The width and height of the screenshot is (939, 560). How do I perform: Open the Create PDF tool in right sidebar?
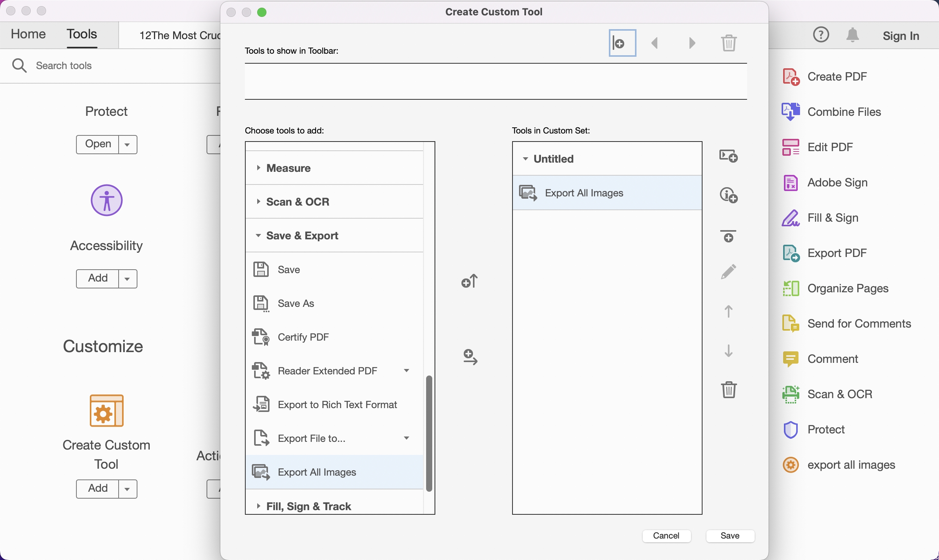pos(837,76)
